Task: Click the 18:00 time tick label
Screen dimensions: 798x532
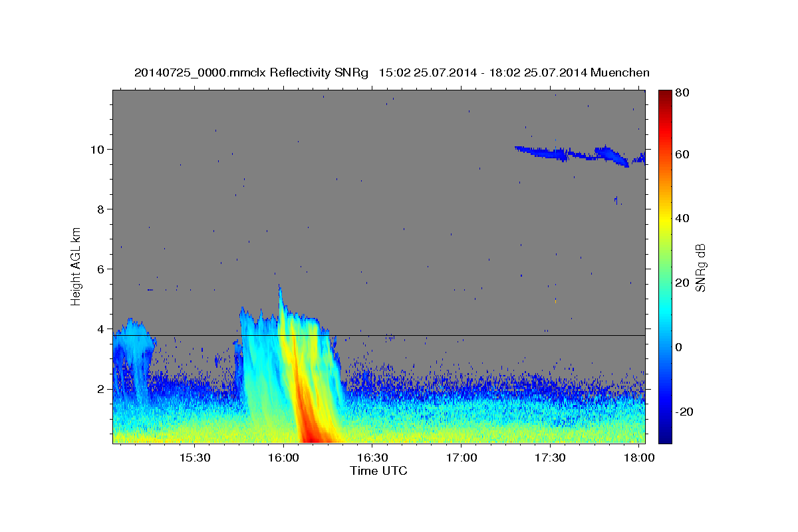Action: pyautogui.click(x=640, y=458)
